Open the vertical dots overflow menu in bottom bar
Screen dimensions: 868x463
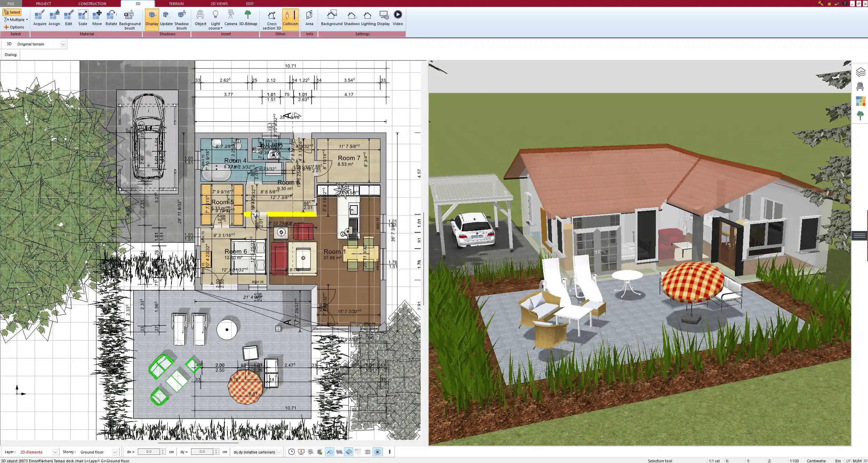(x=389, y=452)
